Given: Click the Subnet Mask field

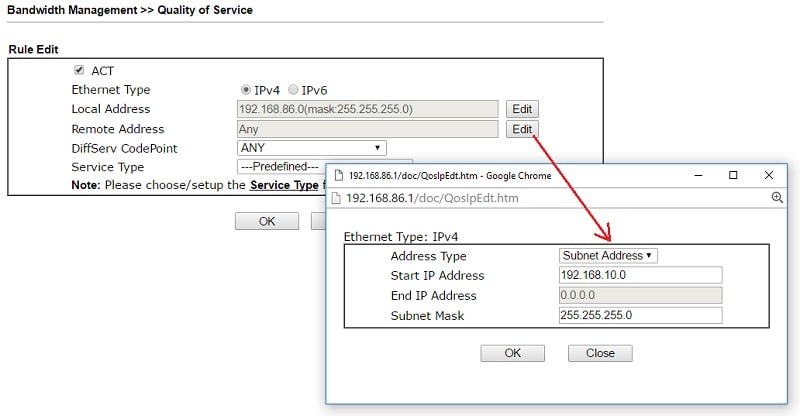Looking at the screenshot, I should tap(641, 315).
